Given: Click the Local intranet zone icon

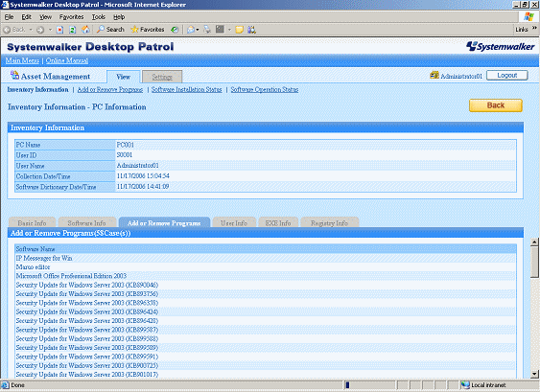Looking at the screenshot, I should click(x=465, y=384).
